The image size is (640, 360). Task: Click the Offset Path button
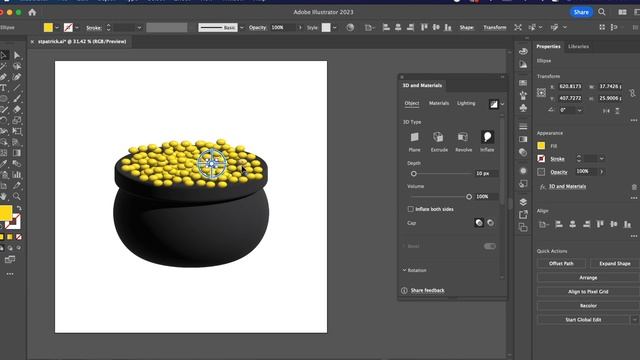pos(561,264)
